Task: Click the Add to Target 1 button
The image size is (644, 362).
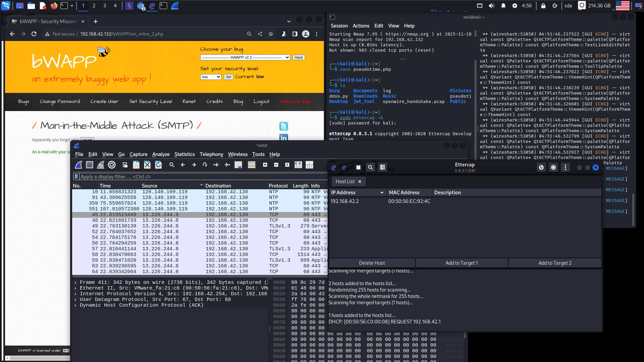Action: 461,263
